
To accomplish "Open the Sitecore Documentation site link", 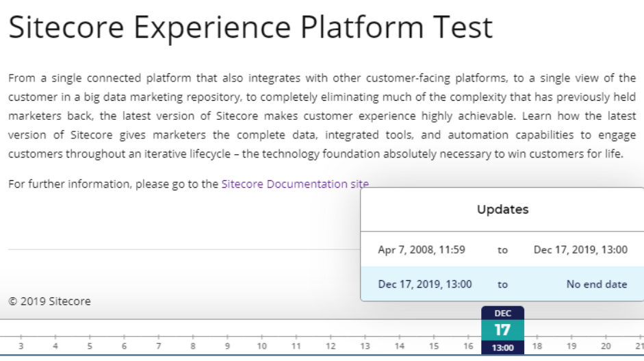I will [295, 184].
